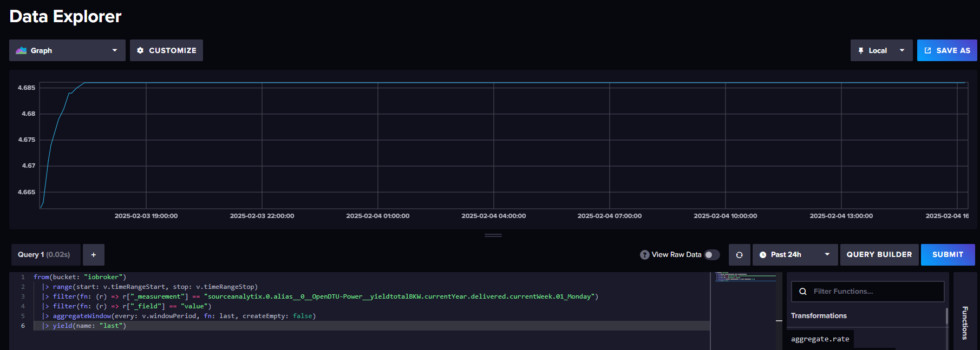980x350 pixels.
Task: Click the 2025-02-04 04:00:00 axis label
Action: click(x=494, y=216)
